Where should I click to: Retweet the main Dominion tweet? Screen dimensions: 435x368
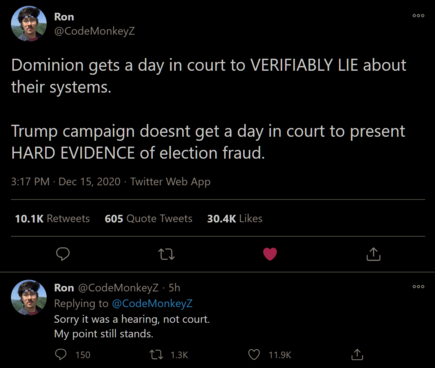tap(166, 255)
